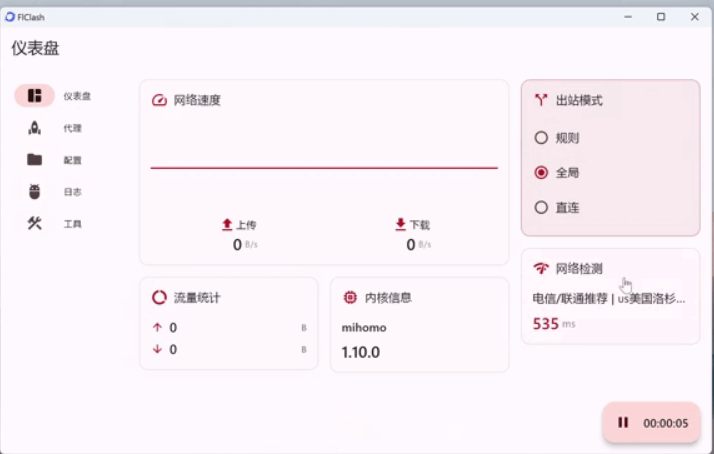Click the 网络检测 wifi signal icon
This screenshot has height=454, width=714.
541,268
